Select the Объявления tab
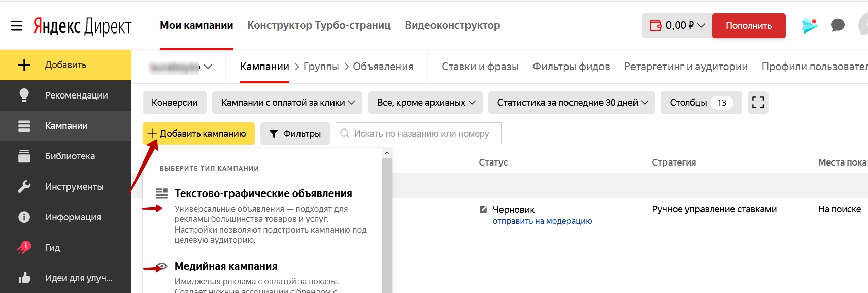 click(383, 67)
